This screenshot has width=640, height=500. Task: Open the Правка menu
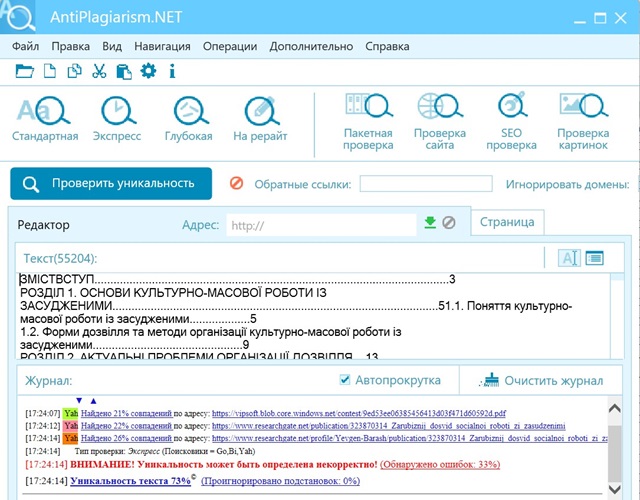coord(71,46)
